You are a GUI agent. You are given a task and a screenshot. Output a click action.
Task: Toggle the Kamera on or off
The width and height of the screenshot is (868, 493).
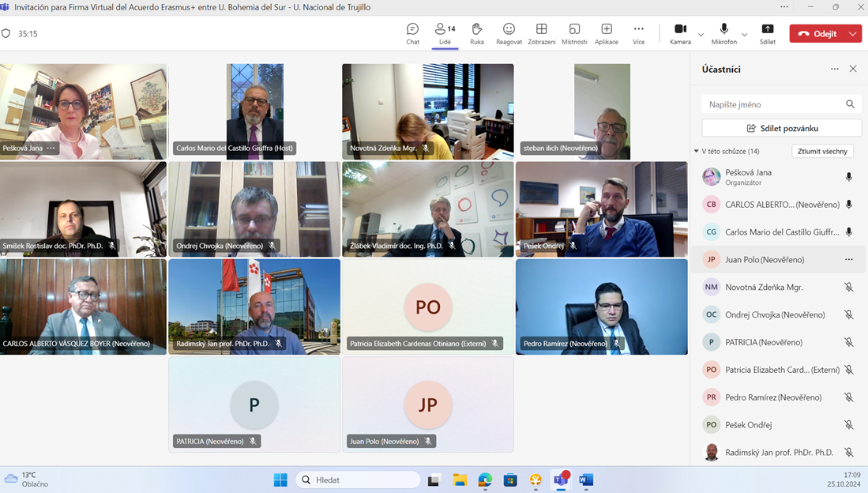coord(680,34)
